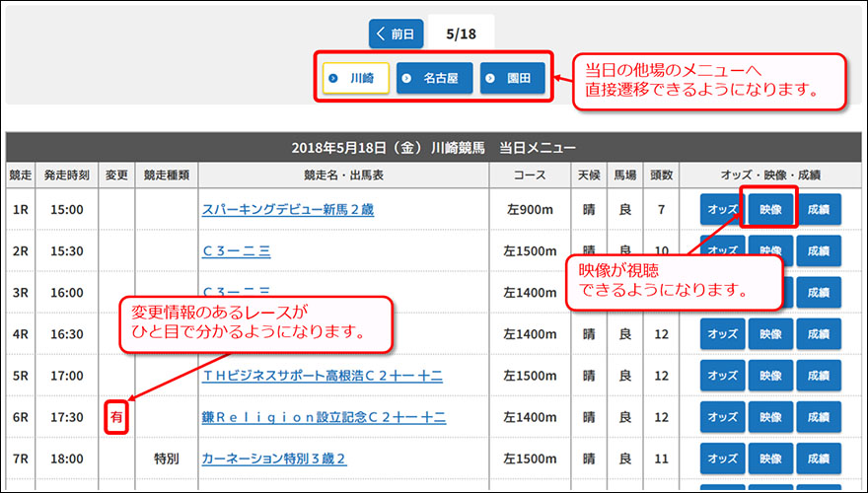View オッズ for race 7R

tap(722, 458)
